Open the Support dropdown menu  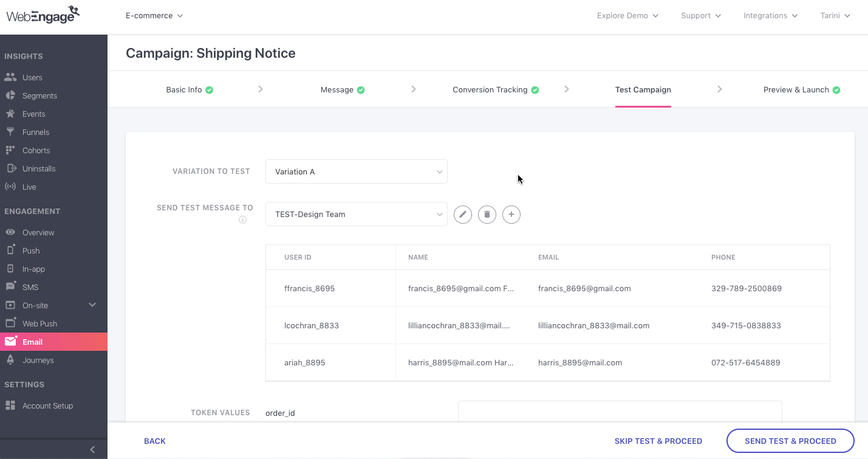701,15
